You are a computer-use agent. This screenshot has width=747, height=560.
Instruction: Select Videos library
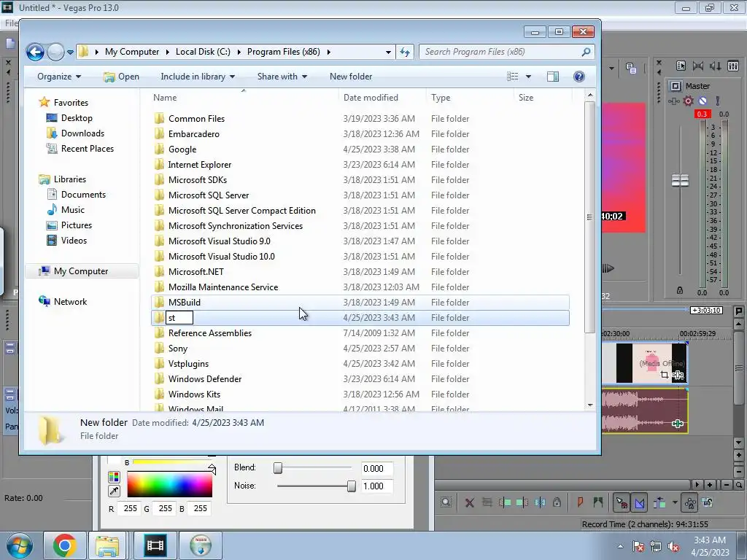tap(74, 241)
